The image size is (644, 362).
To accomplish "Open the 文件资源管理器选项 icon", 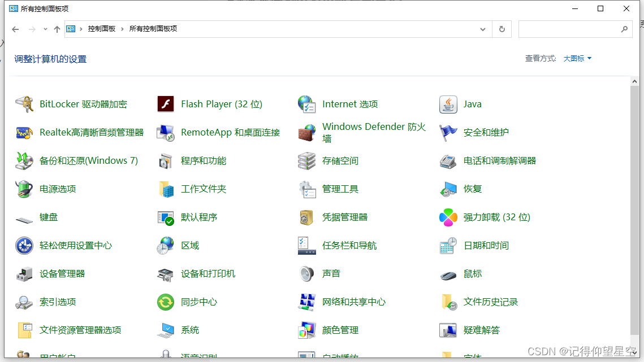I will coord(24,330).
